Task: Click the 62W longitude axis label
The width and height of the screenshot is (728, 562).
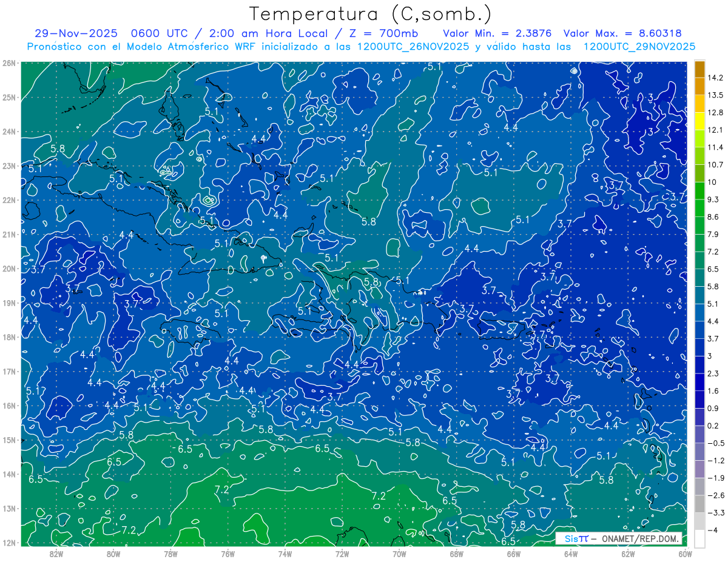Action: click(x=628, y=554)
